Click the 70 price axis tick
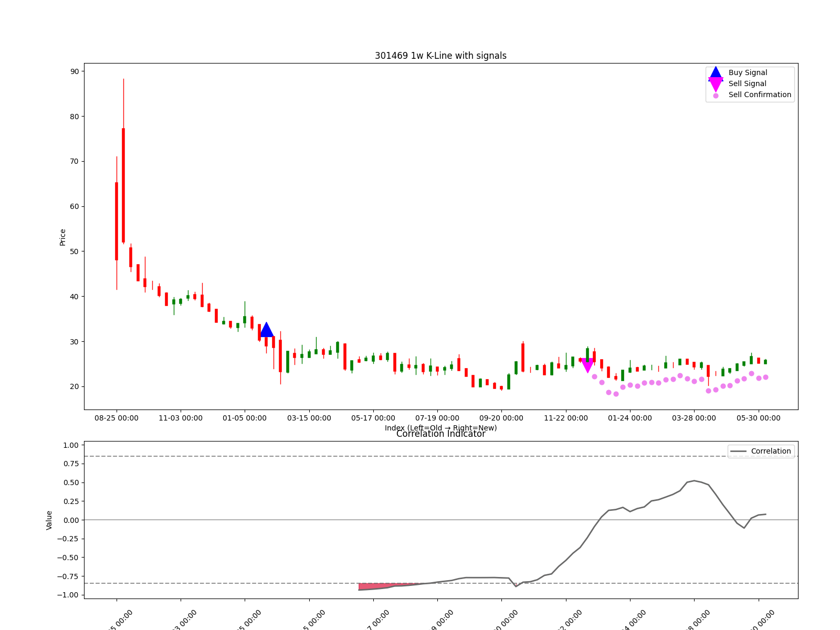Viewport: 840px width, 630px height. point(75,161)
